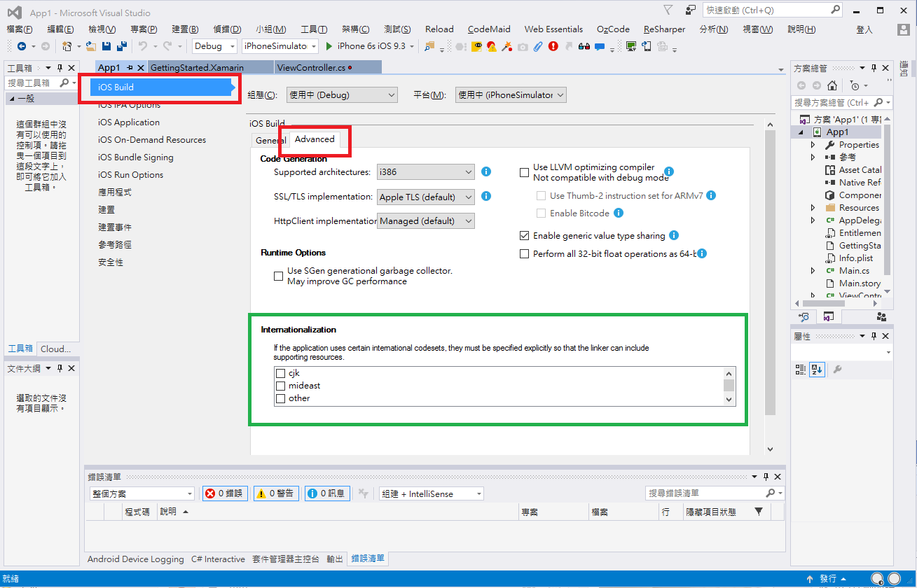The height and width of the screenshot is (588, 917).
Task: Open the Supported architectures i386 dropdown
Action: coord(426,172)
